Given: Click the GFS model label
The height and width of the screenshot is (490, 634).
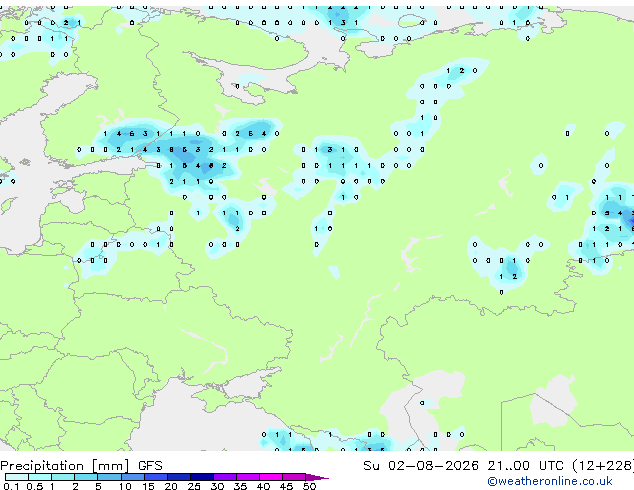Looking at the screenshot, I should click(150, 466).
